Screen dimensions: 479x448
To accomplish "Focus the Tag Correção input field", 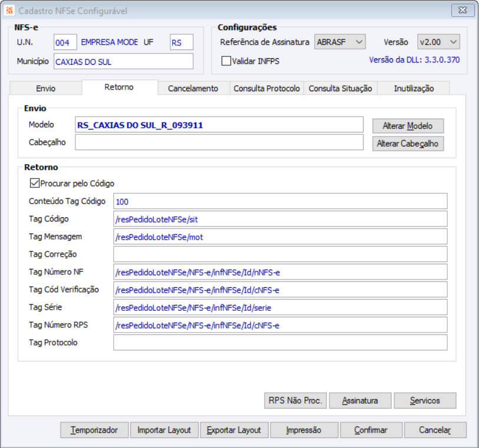I will pos(280,254).
